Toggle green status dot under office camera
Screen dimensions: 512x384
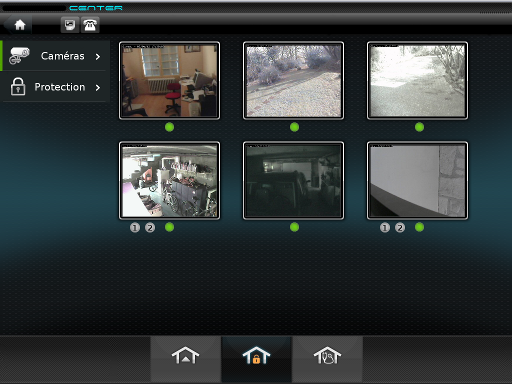pyautogui.click(x=169, y=127)
